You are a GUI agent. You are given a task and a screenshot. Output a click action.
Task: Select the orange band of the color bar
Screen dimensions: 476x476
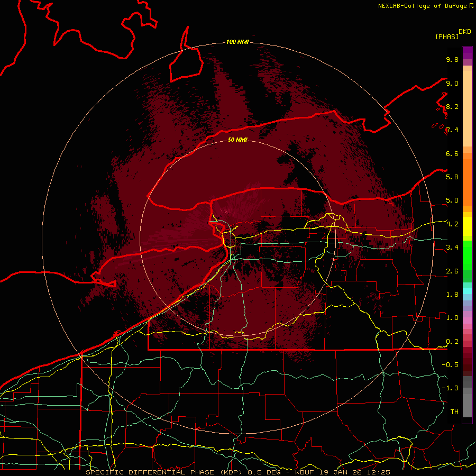click(467, 182)
